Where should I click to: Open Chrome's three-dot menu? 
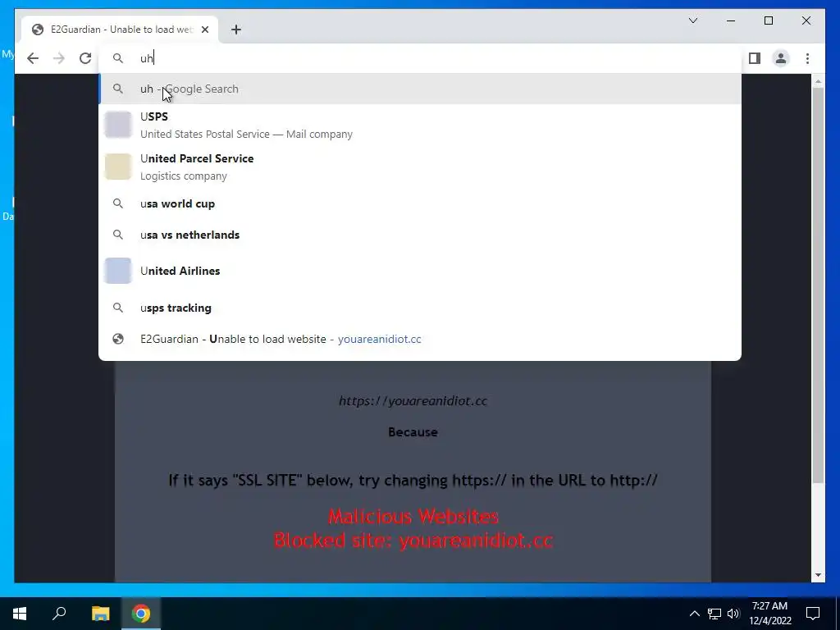807,58
